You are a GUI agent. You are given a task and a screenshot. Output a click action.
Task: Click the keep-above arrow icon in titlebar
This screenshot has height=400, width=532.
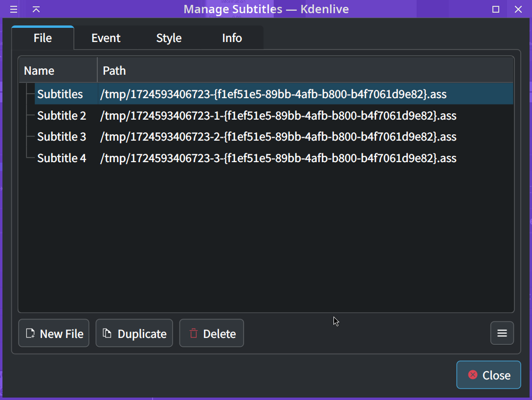(x=36, y=9)
